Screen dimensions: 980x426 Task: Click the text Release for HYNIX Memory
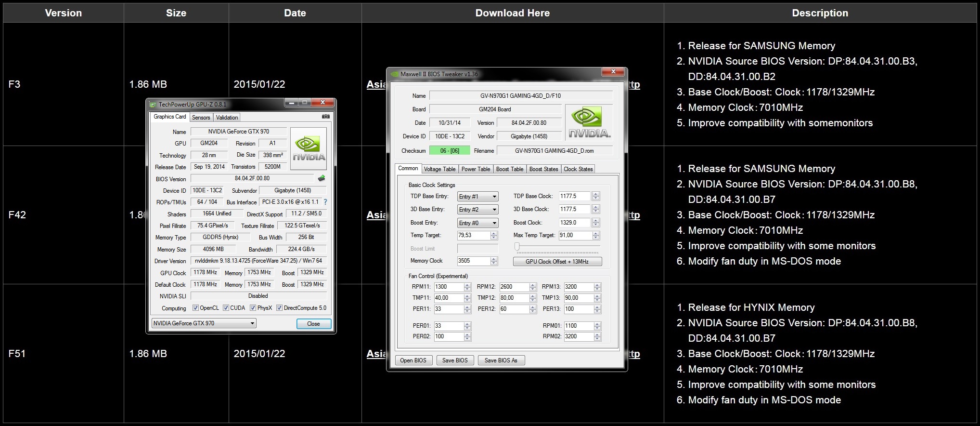tap(751, 307)
